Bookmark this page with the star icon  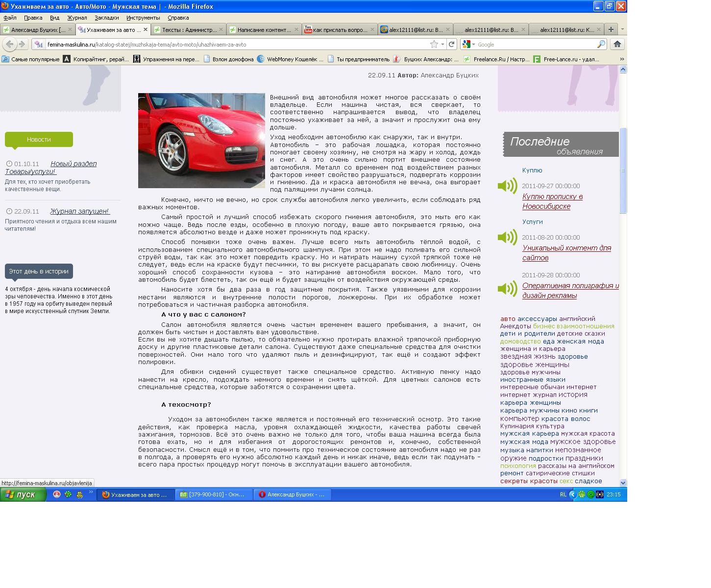(x=434, y=44)
